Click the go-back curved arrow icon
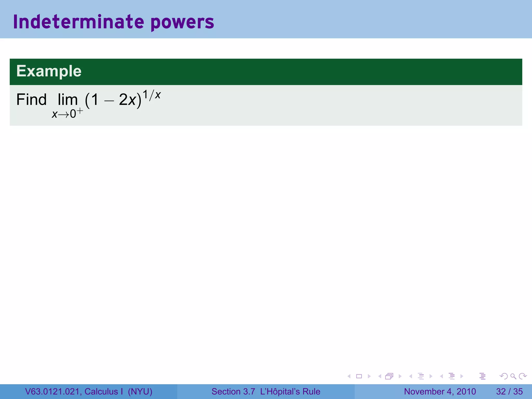The width and height of the screenshot is (532, 399). tap(504, 376)
